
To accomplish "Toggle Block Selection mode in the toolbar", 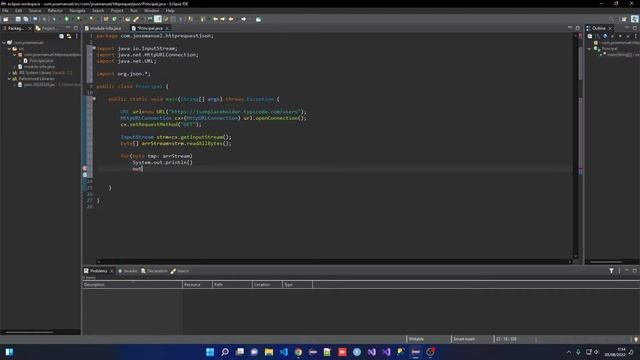I will tap(173, 19).
